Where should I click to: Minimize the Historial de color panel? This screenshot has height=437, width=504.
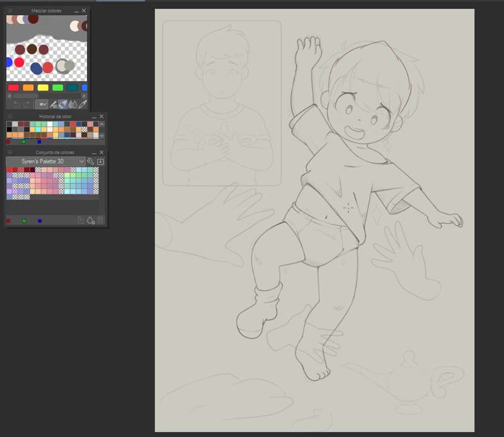tap(94, 117)
